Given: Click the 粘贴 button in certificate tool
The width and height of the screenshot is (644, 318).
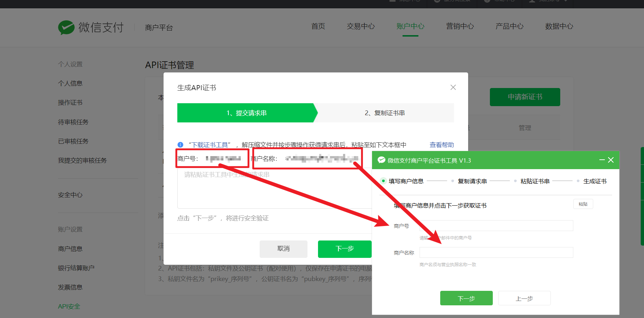Looking at the screenshot, I should point(583,204).
